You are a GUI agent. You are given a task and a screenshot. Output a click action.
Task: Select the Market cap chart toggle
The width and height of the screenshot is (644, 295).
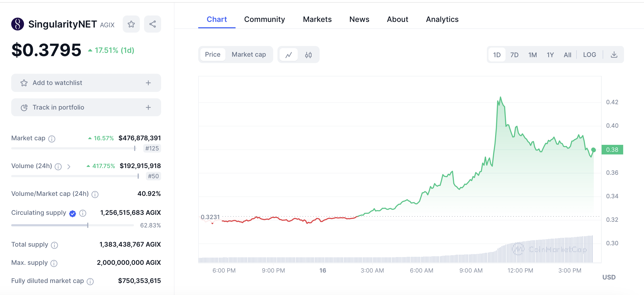(x=249, y=55)
